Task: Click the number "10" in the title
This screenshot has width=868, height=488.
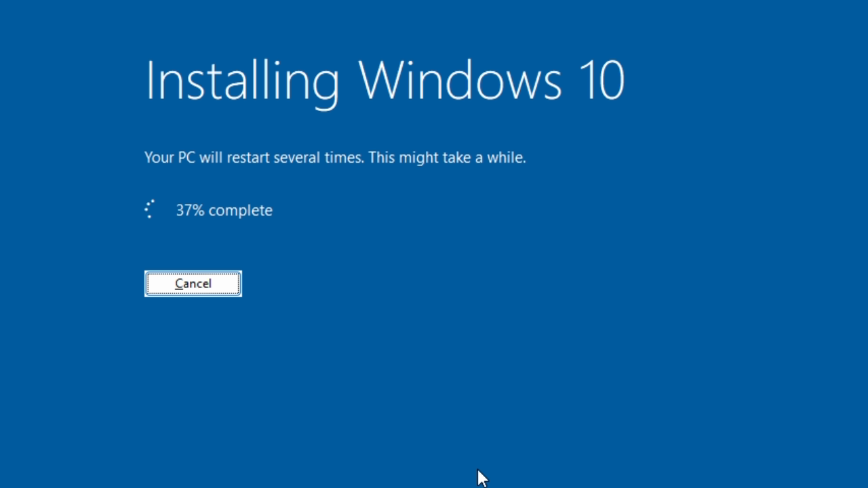Action: (x=601, y=81)
